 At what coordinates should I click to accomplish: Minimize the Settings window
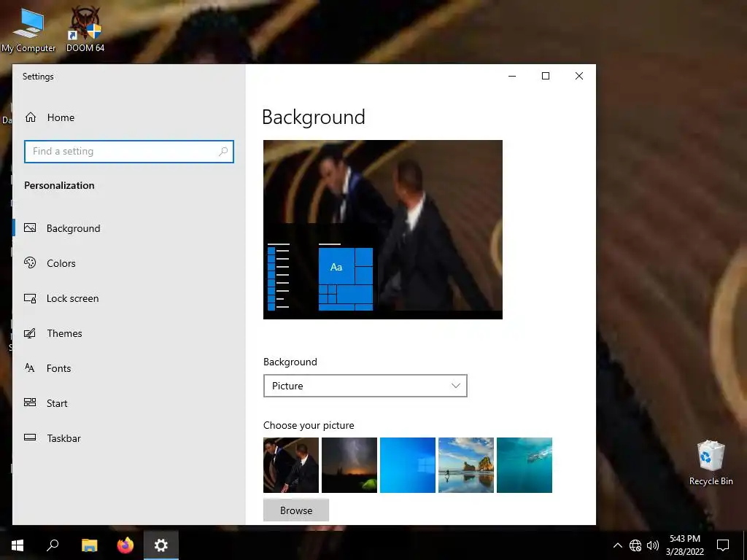tap(512, 76)
